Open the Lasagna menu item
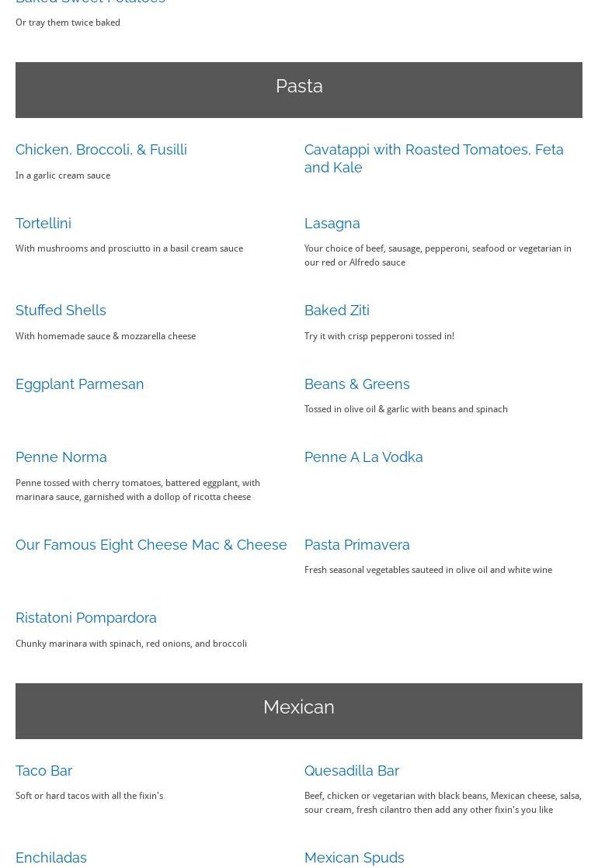Viewport: 598px width, 868px height. tap(332, 223)
